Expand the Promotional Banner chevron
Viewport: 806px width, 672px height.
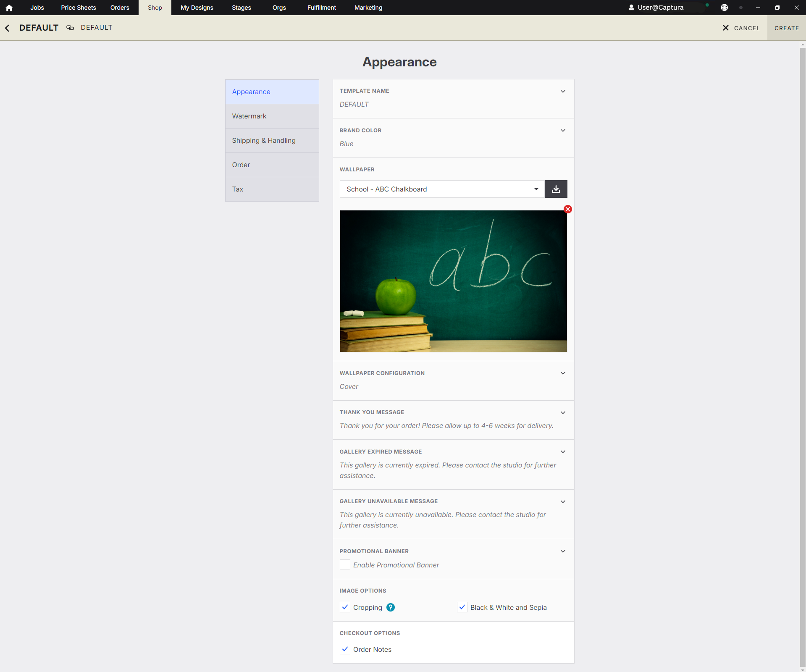pos(563,551)
